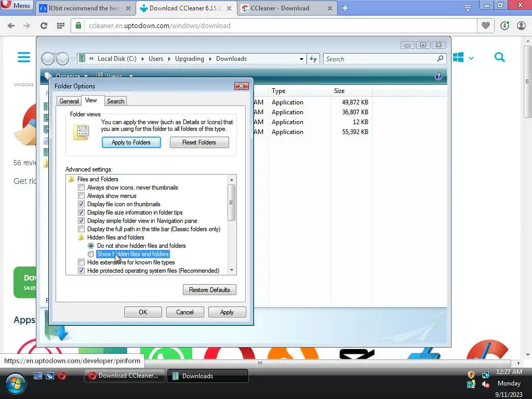The height and width of the screenshot is (399, 532).
Task: Click the Switch Between Windows quick launch icon
Action: (x=50, y=376)
